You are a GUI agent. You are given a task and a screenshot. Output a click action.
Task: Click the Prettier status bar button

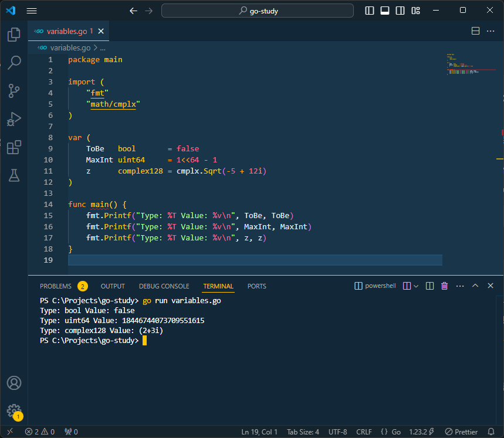[461, 432]
